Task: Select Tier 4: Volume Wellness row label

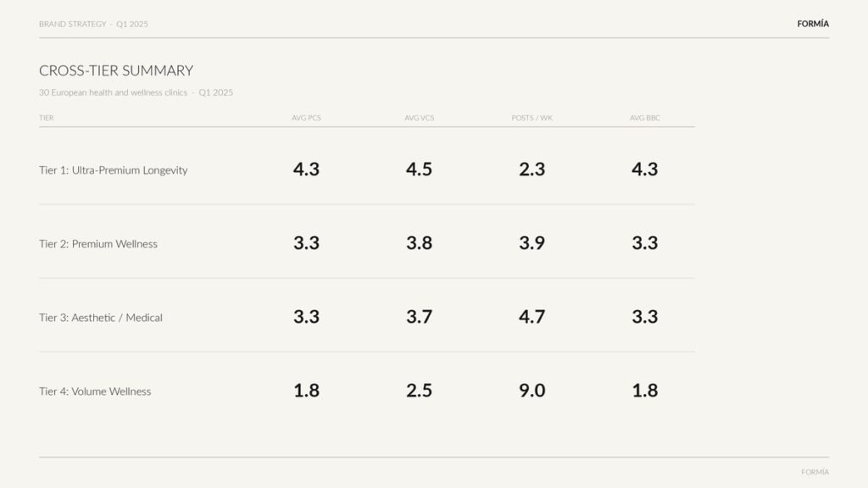Action: pos(95,391)
